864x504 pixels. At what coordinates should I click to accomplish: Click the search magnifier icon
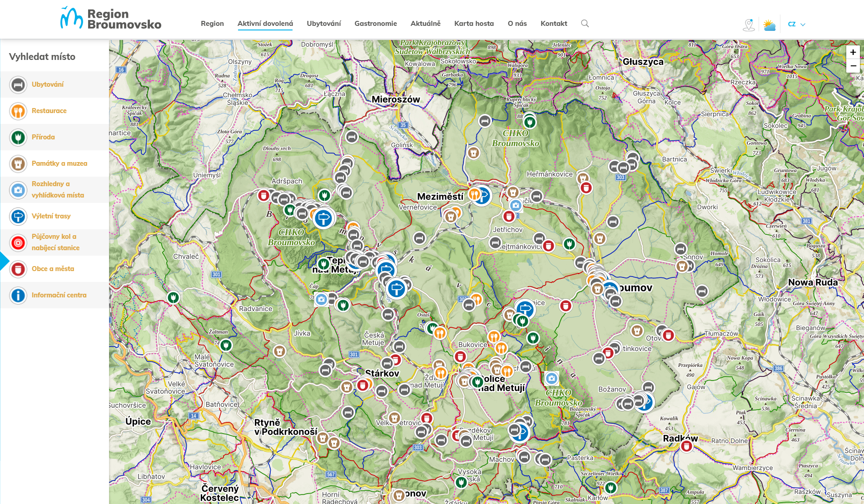(x=585, y=24)
